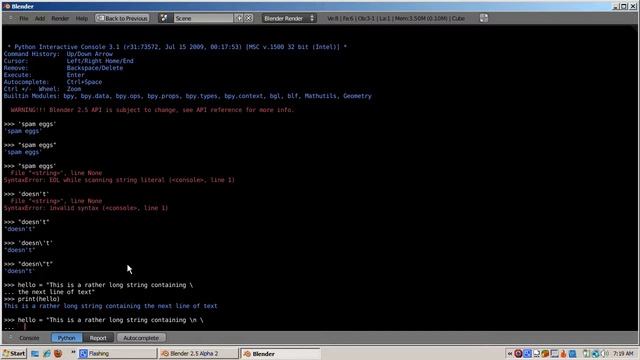Delete the scene with X icon

249,18
